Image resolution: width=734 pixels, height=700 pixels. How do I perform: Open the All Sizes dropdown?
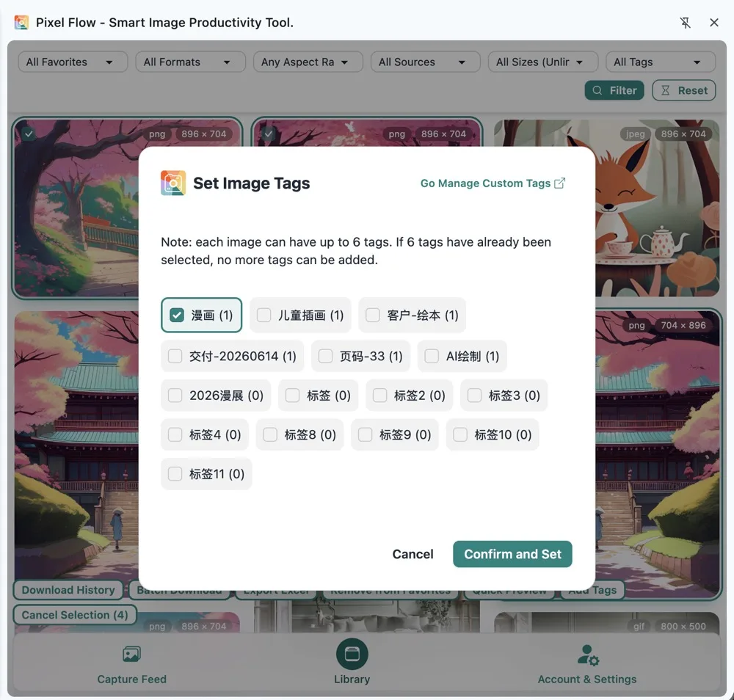click(543, 62)
